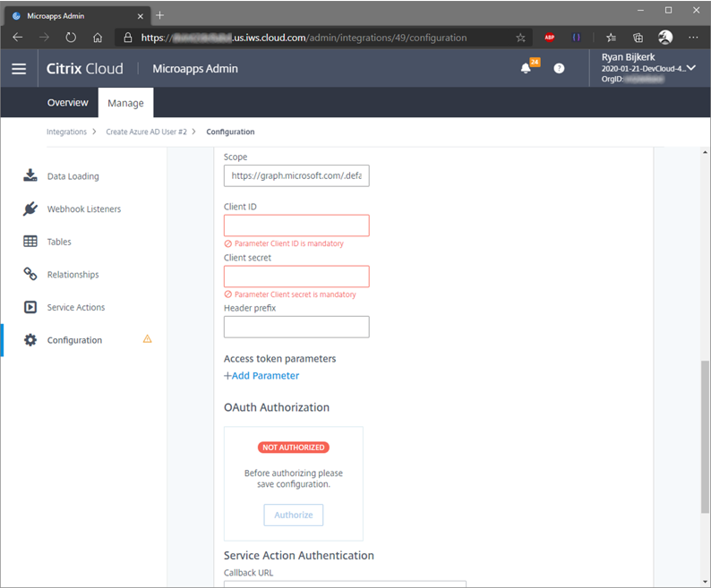Close the Microapps Admin browser tab

click(140, 16)
